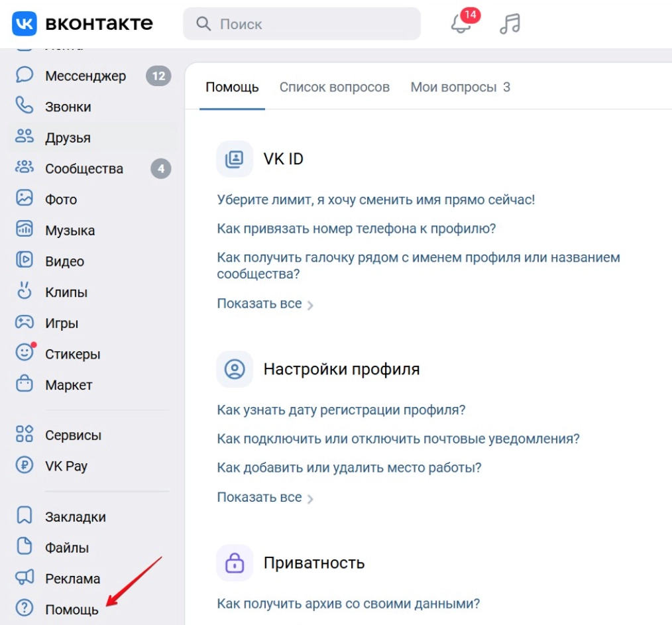The height and width of the screenshot is (625, 672).
Task: Click the Звонки phone icon
Action: coord(25,105)
